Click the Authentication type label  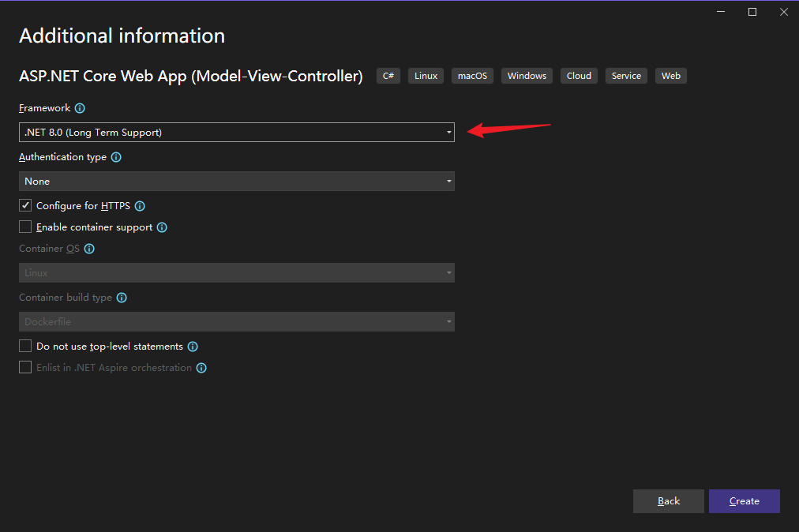point(62,157)
